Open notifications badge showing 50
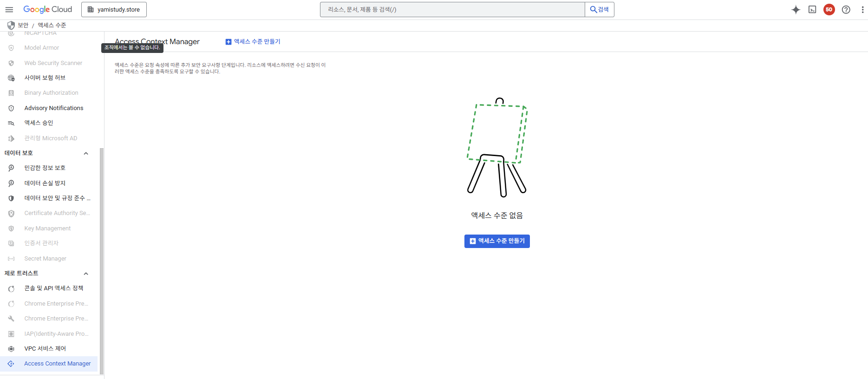 (x=829, y=10)
